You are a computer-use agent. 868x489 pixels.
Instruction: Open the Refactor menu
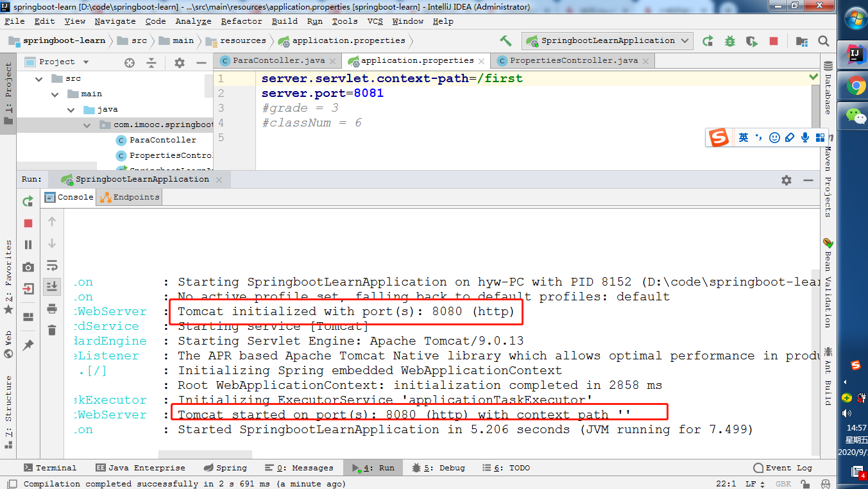(241, 21)
